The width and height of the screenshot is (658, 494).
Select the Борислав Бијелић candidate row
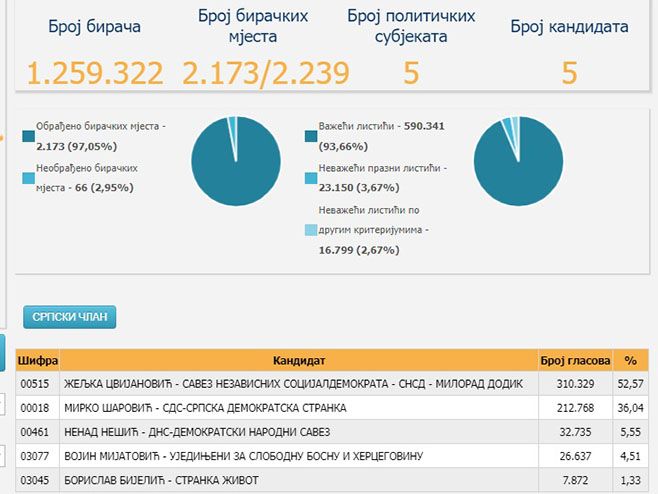[300, 481]
